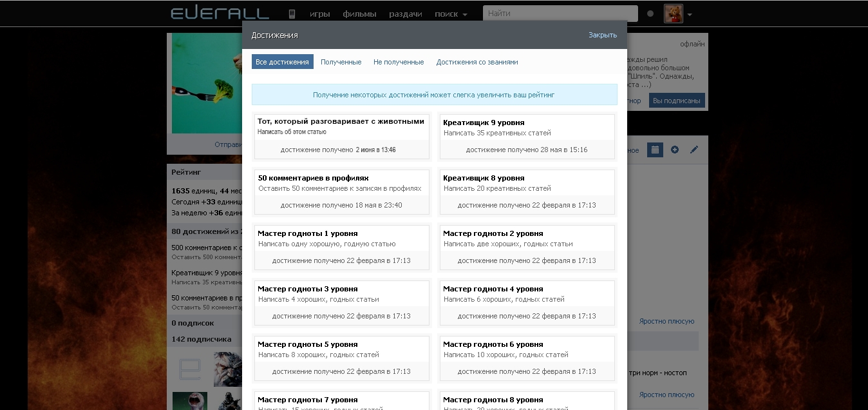868x410 pixels.
Task: Open the screaming face subscriber avatar
Action: coord(189,401)
